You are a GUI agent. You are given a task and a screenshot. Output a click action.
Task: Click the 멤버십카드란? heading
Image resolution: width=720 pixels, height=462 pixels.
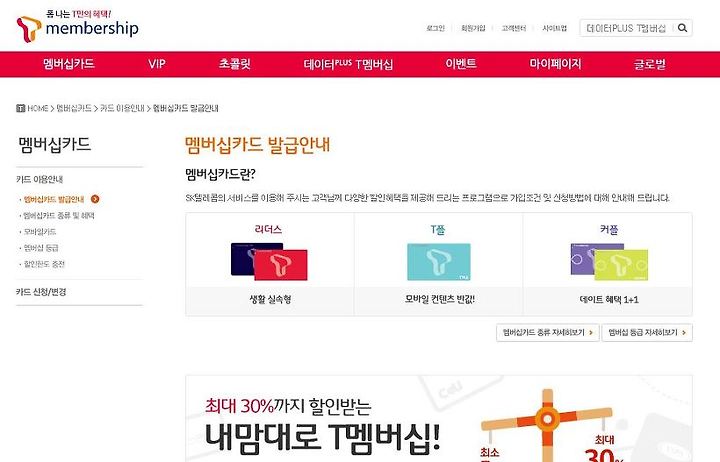[220, 174]
